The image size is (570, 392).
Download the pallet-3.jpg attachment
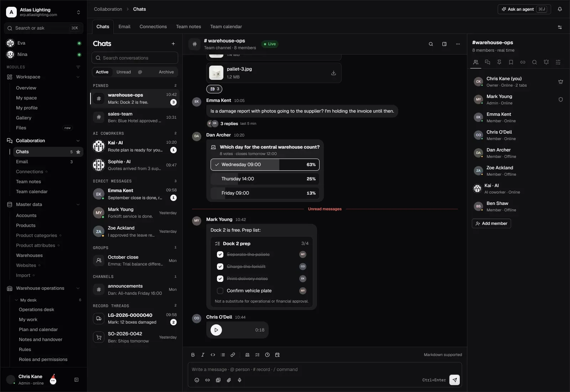click(x=333, y=73)
